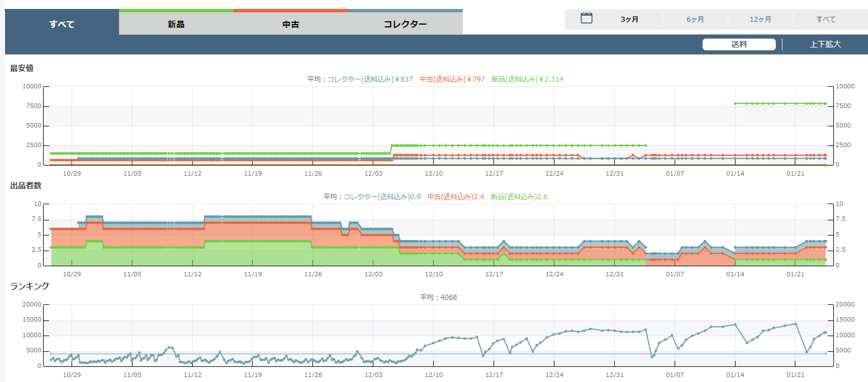868x382 pixels.
Task: Toggle コレクター legend in 出品者数 chart
Action: tap(382, 197)
